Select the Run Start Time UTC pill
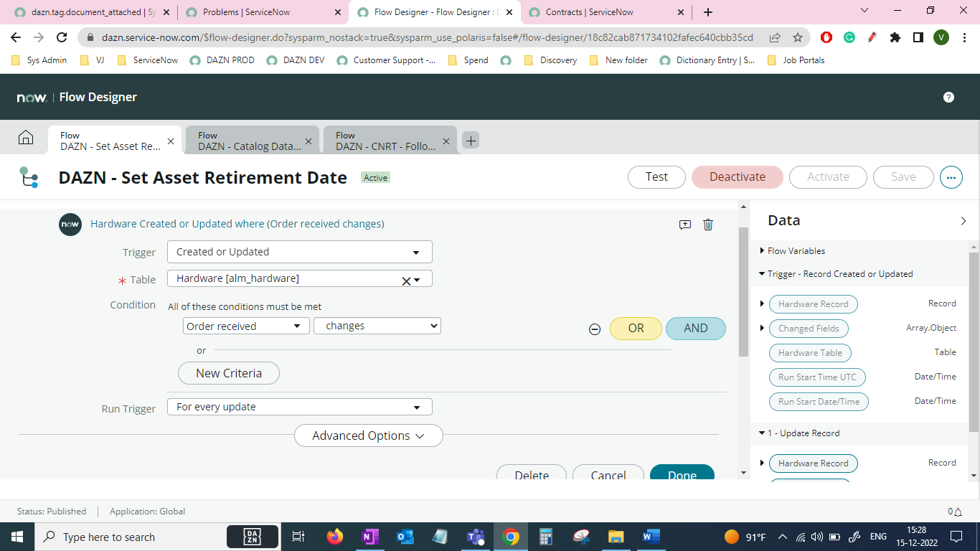Screen dimensions: 980x551 (x=817, y=377)
